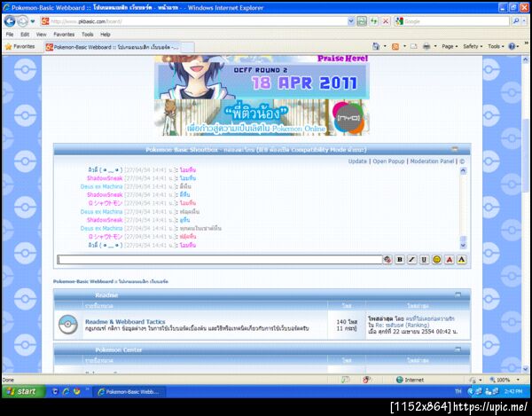532x416 pixels.
Task: Click the magnifier Search icon
Action: [516, 21]
